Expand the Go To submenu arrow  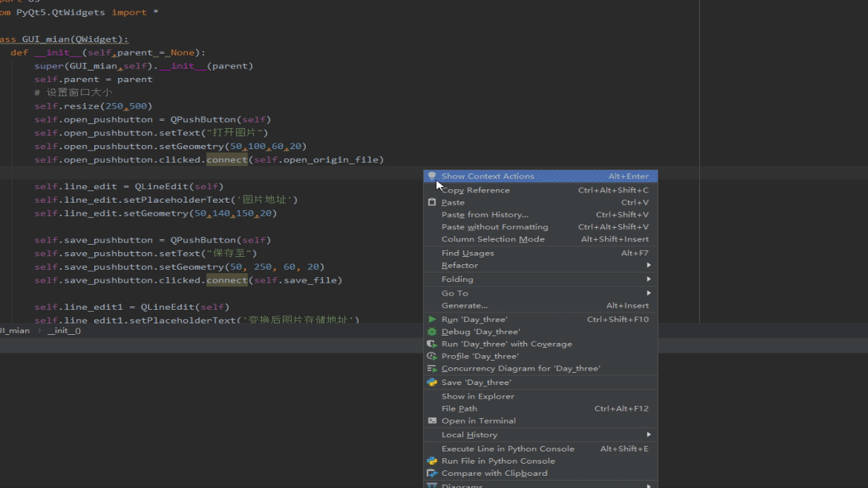click(649, 293)
